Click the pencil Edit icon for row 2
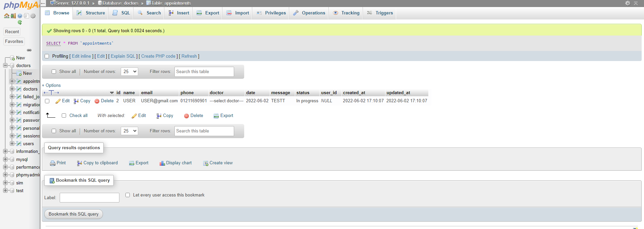 pyautogui.click(x=58, y=101)
